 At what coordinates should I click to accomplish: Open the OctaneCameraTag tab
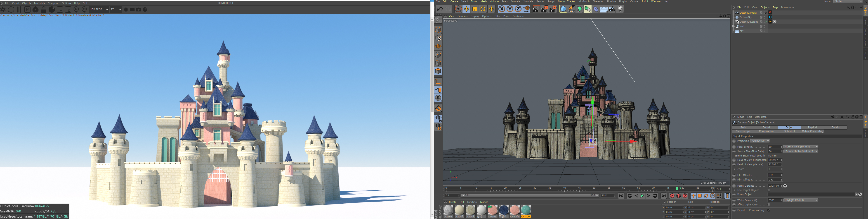(x=812, y=131)
